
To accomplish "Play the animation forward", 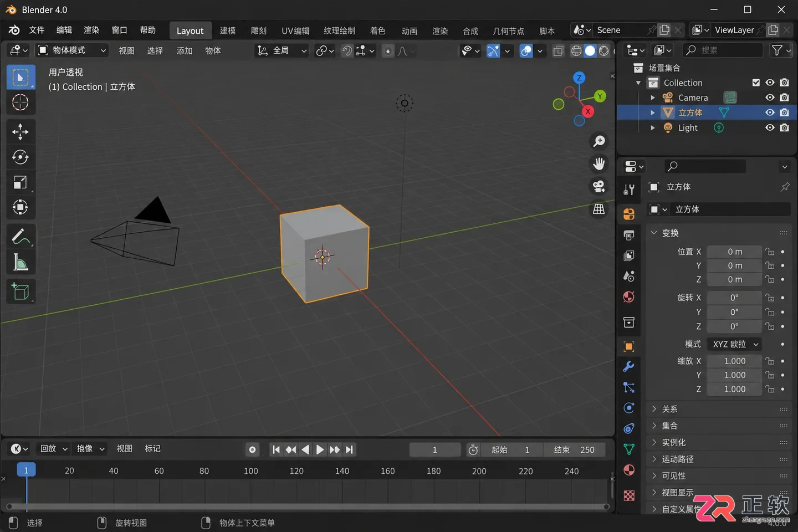I will tap(320, 449).
